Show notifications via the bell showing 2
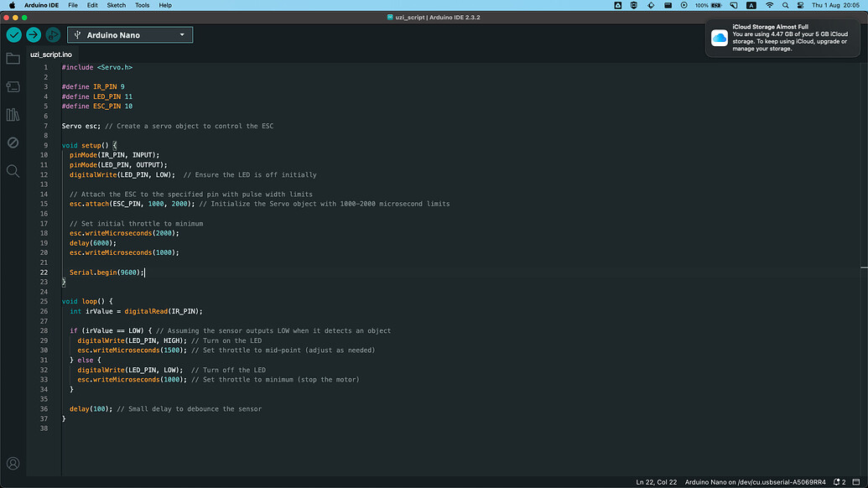Screen dimensions: 868x488 [837, 481]
